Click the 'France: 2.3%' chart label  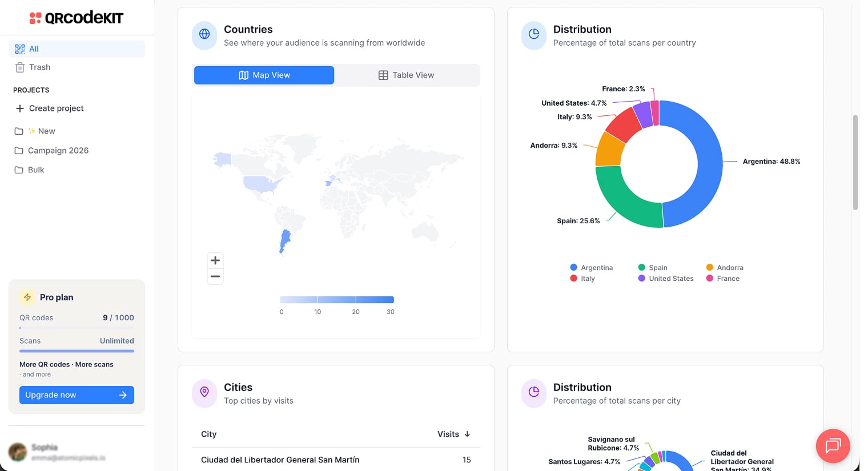624,89
